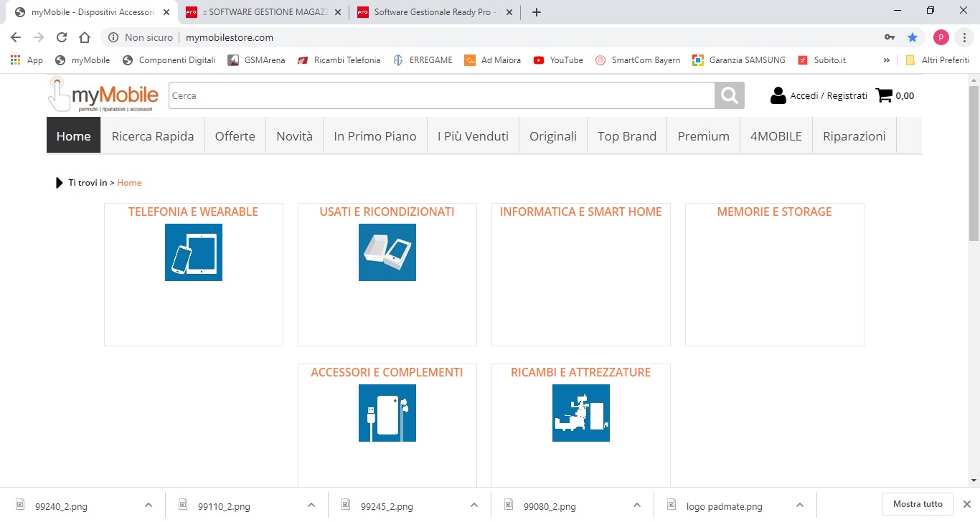Open the Offerte menu item
Viewport: 980px width, 522px height.
tap(235, 136)
